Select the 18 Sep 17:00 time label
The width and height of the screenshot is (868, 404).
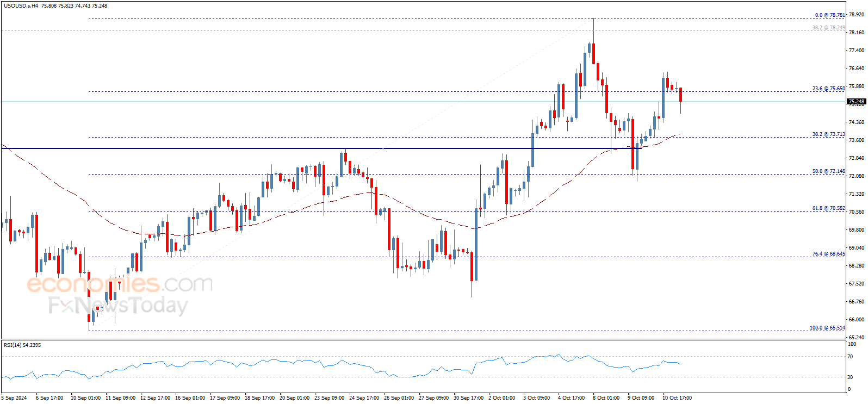(x=259, y=398)
